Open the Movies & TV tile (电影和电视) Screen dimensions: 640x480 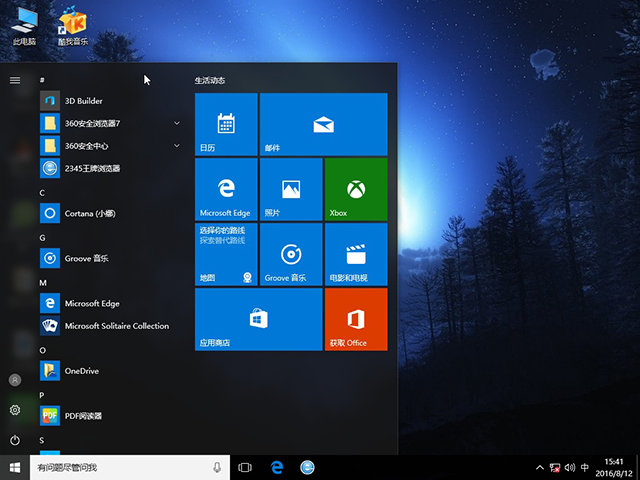coord(355,254)
